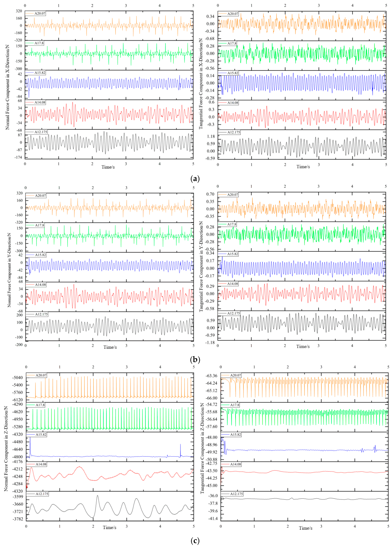Click A14.08 legend in Tangential Y-Direction plot
392x549 pixels.
[233, 284]
